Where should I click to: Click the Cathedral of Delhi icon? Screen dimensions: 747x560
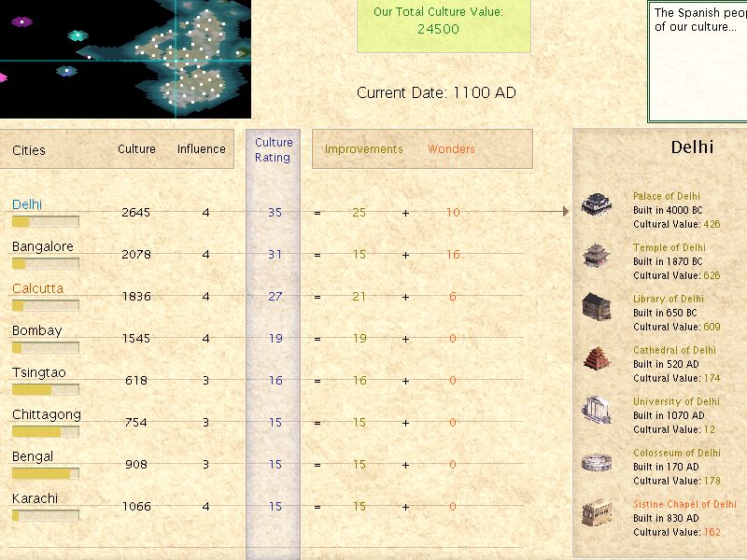[x=597, y=358]
